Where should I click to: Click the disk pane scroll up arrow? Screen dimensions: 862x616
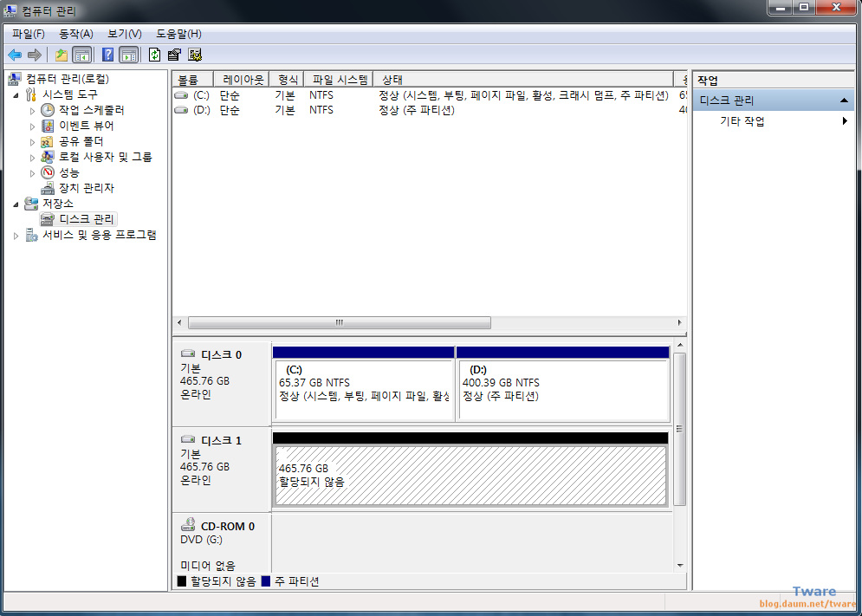[680, 346]
